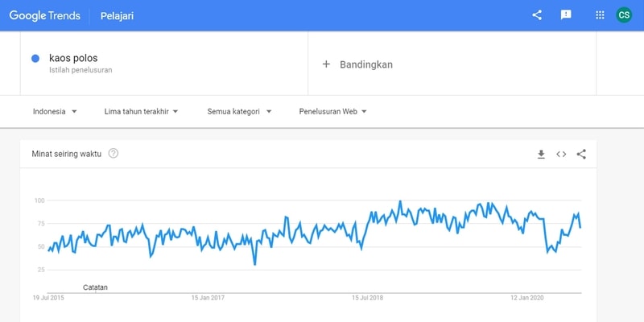Open the CS account avatar

tap(624, 14)
